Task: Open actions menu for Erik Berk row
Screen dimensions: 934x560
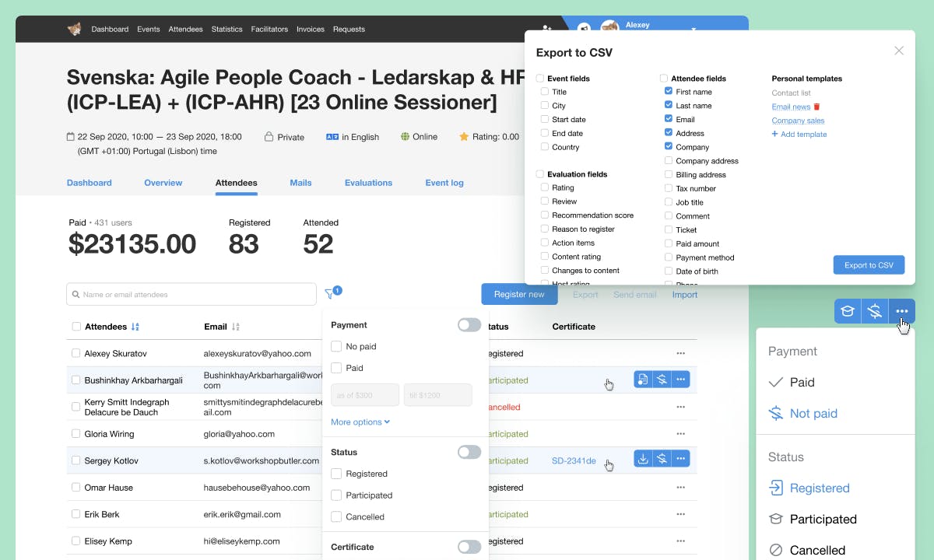Action: point(681,514)
